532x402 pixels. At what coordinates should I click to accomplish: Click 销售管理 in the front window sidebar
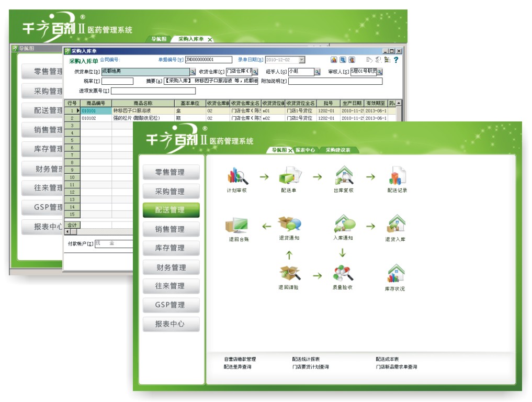tap(171, 229)
